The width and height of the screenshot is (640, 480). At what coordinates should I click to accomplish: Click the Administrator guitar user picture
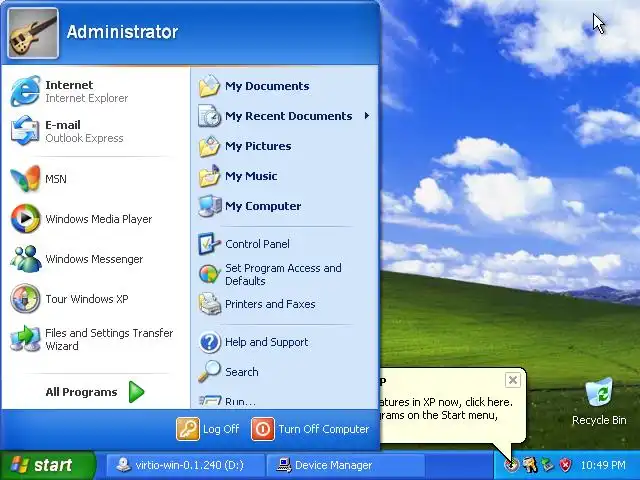click(33, 33)
